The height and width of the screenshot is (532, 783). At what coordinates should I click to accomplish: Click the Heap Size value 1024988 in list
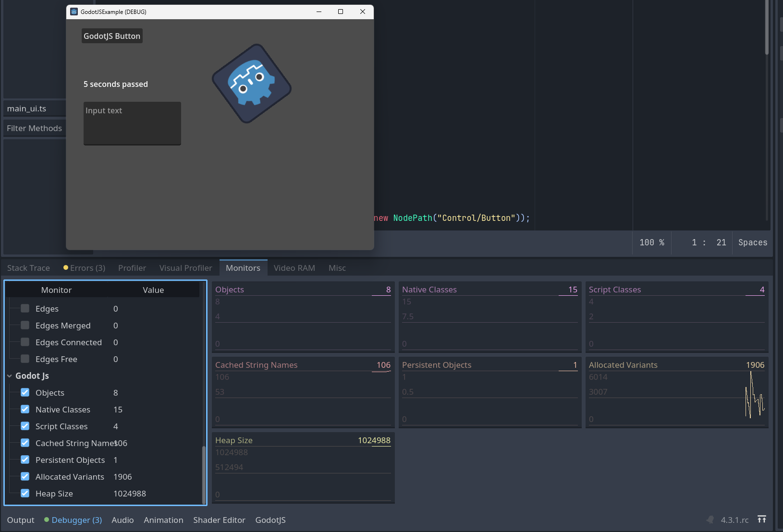coord(130,494)
